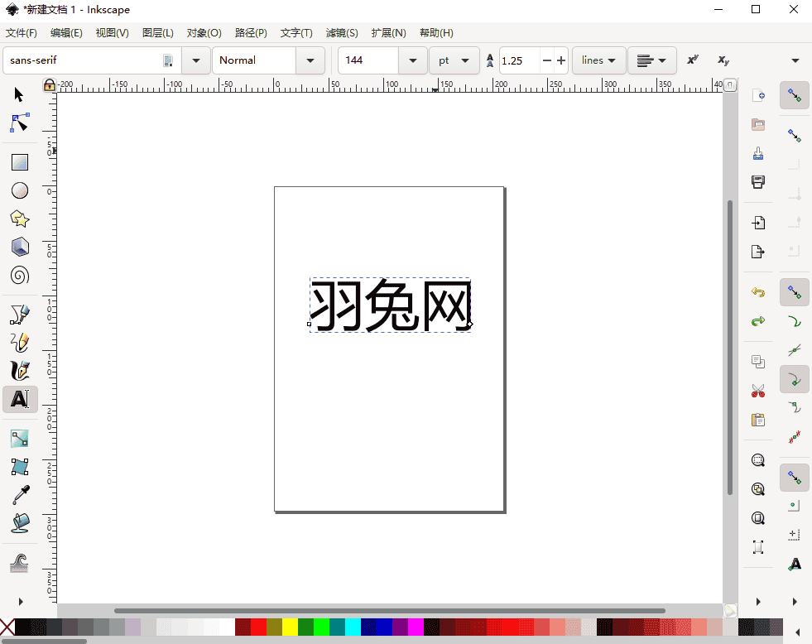The width and height of the screenshot is (812, 644).
Task: Select the Calligraphy tool
Action: (20, 371)
